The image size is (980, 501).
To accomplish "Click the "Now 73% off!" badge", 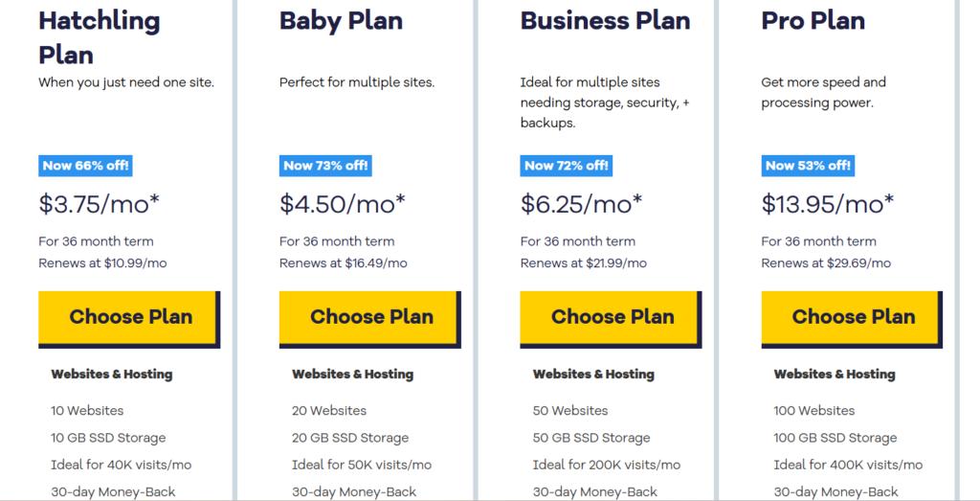I will pyautogui.click(x=325, y=166).
